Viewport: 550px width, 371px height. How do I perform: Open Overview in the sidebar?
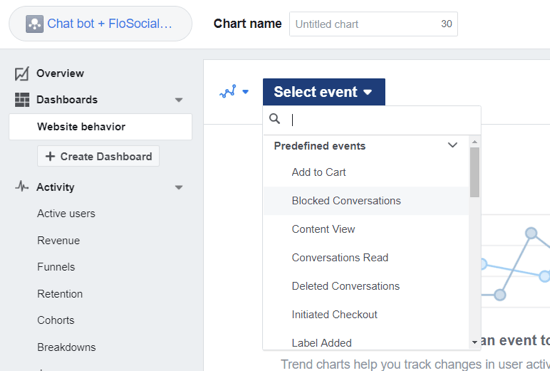[x=60, y=73]
